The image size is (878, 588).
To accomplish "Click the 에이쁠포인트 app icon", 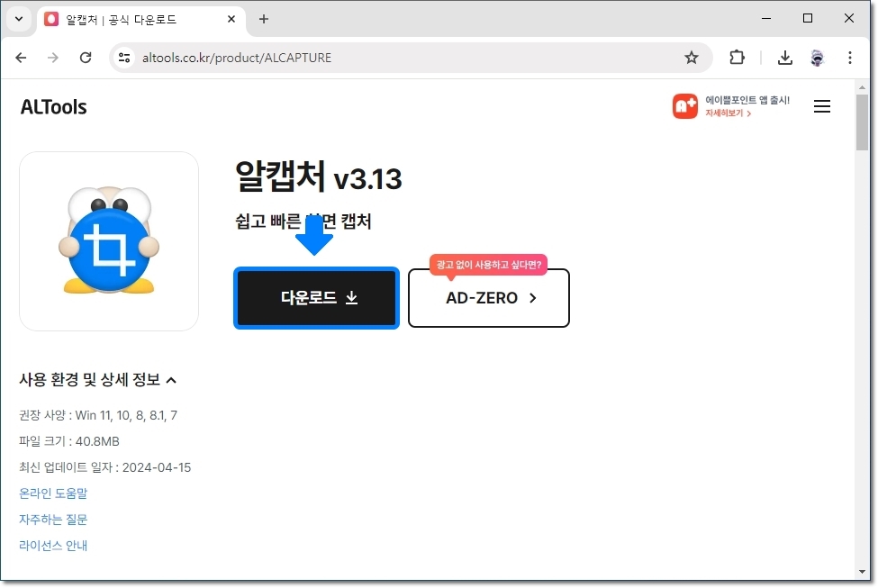I will tap(684, 106).
